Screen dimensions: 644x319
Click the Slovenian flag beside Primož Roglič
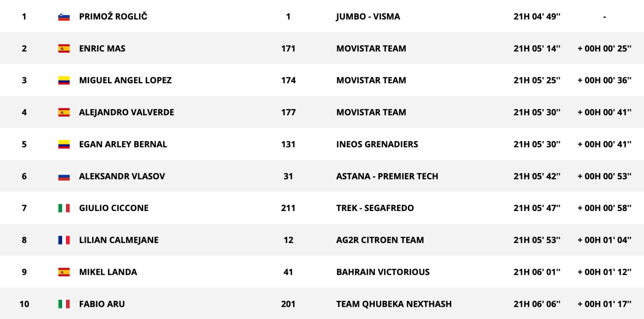(64, 17)
